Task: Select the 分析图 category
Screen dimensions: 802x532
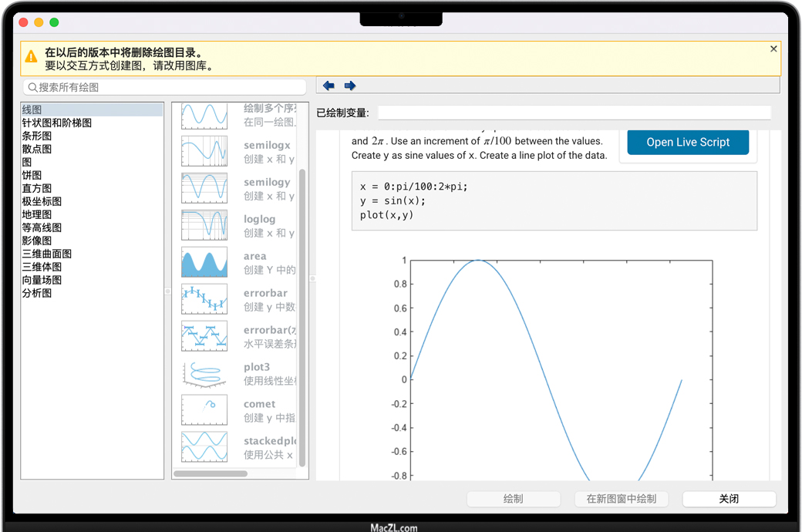Action: pos(92,293)
